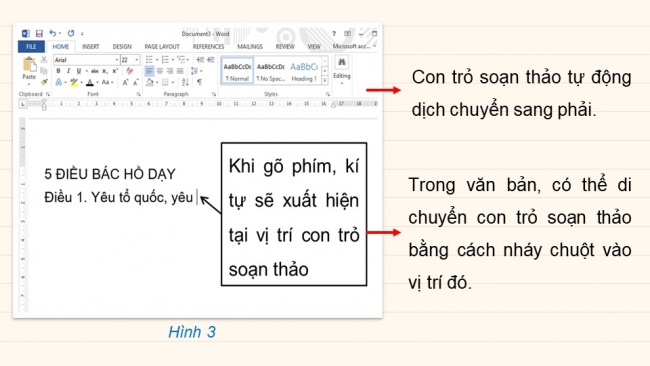Toggle show paragraph marks pilcrow button
This screenshot has width=650, height=366.
pyautogui.click(x=199, y=82)
